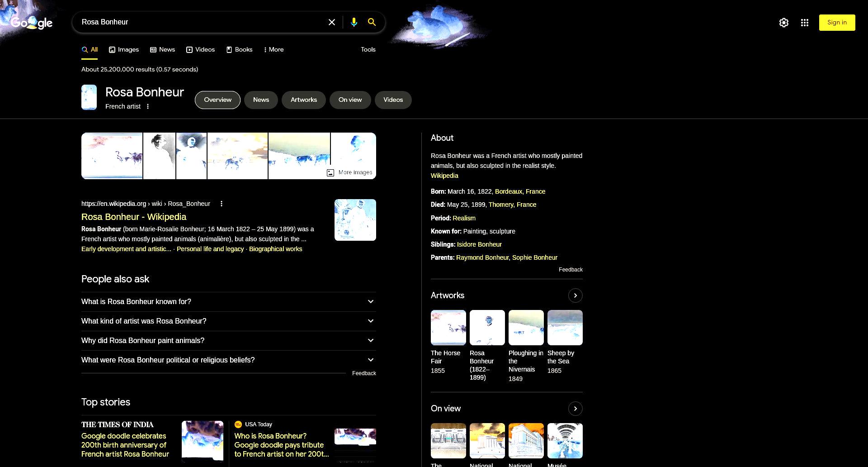Click the Realism period link

coord(464,219)
